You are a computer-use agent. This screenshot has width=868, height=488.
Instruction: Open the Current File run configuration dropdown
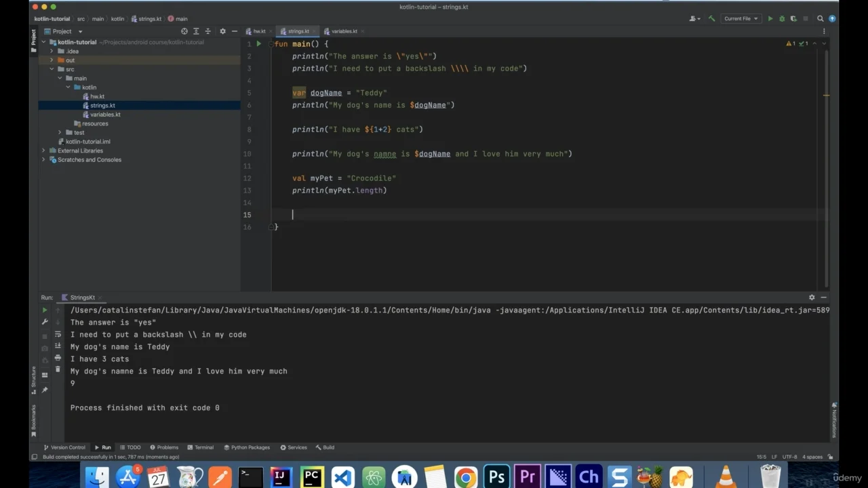click(741, 19)
